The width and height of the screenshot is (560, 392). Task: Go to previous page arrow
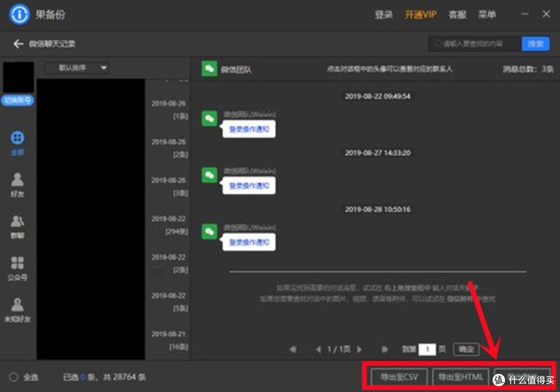coord(318,349)
